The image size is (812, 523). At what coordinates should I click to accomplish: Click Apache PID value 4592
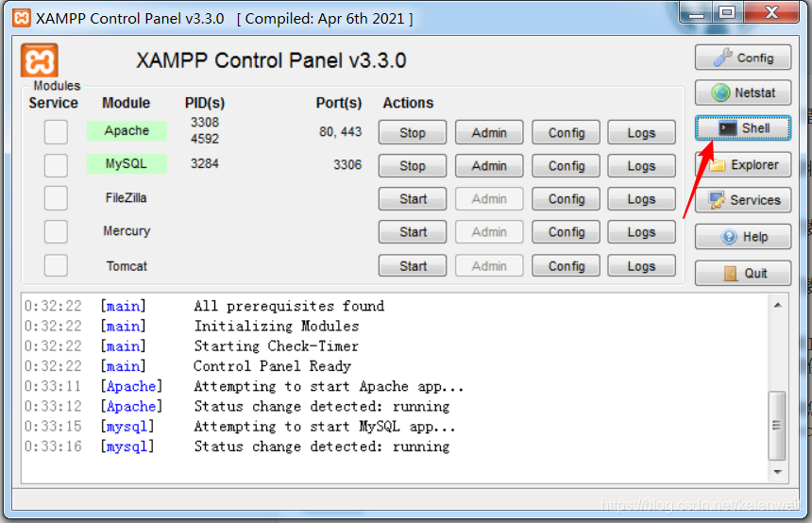pyautogui.click(x=205, y=139)
